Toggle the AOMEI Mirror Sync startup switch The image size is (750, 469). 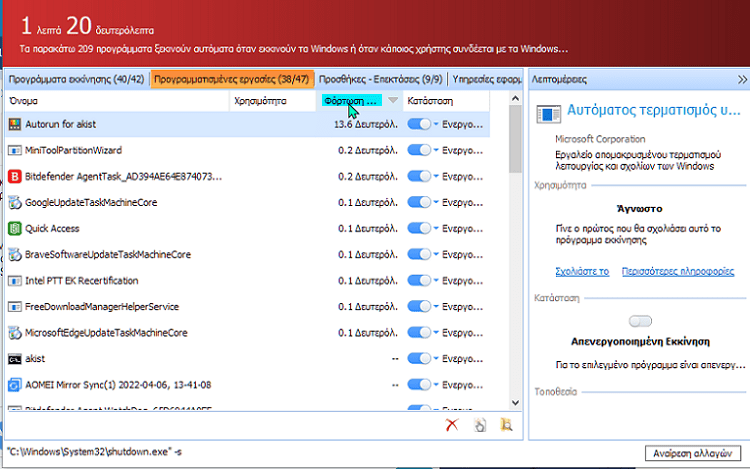coord(419,385)
